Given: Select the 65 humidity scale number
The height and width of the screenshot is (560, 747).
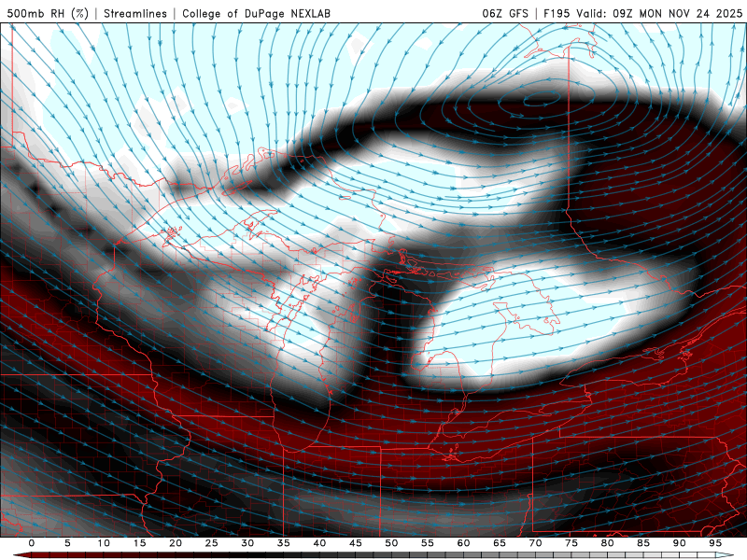Looking at the screenshot, I should click(x=500, y=543).
